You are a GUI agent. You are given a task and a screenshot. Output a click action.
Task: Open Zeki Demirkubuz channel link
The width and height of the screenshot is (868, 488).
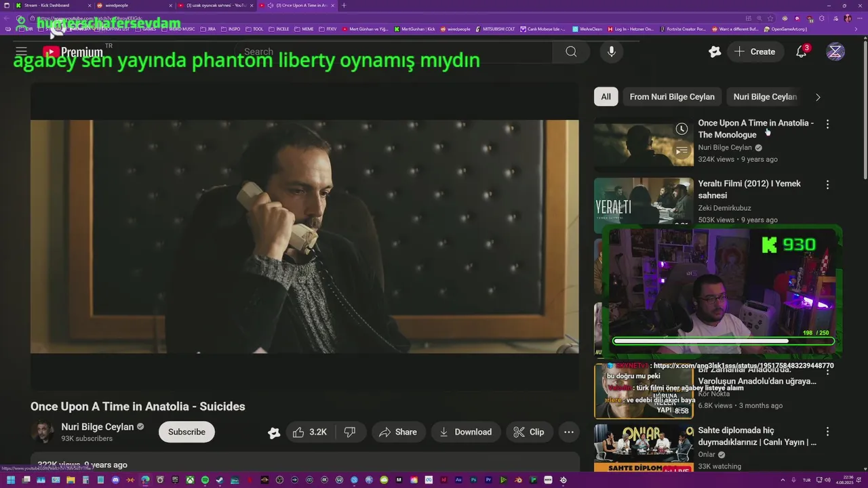pyautogui.click(x=724, y=208)
